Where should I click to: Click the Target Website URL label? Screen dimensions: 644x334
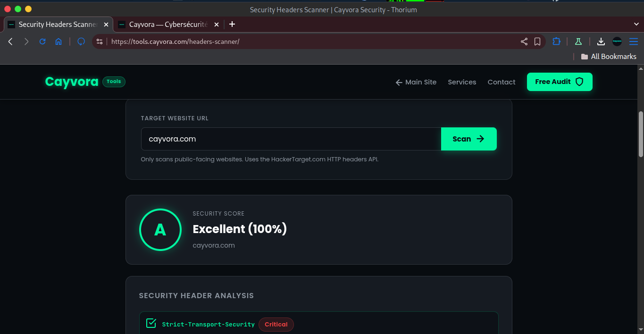175,118
